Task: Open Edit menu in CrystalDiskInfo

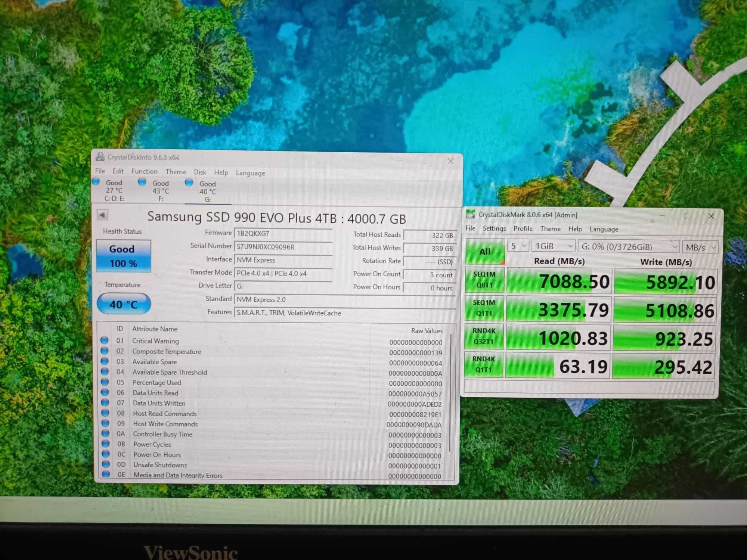Action: point(118,171)
